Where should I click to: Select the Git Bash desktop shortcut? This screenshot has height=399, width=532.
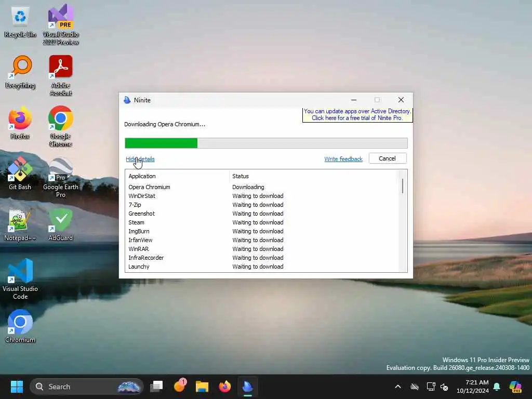20,174
